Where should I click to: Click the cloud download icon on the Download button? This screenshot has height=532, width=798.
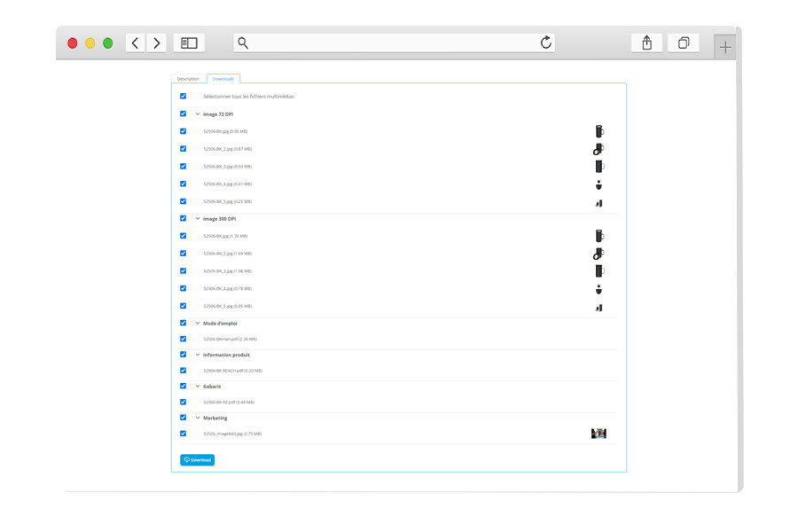[187, 460]
